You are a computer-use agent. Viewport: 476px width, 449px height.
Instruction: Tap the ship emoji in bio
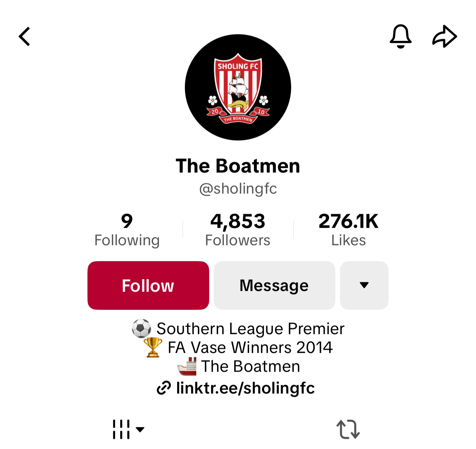point(187,366)
